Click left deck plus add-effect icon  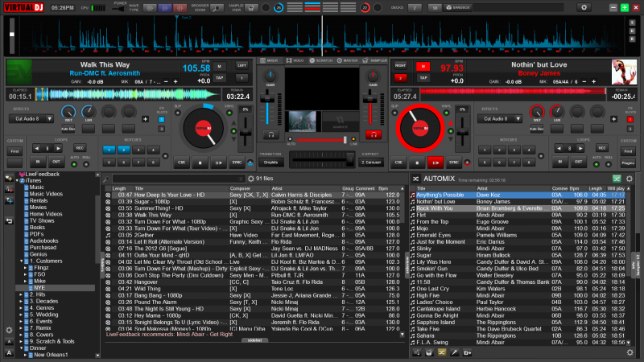[145, 119]
